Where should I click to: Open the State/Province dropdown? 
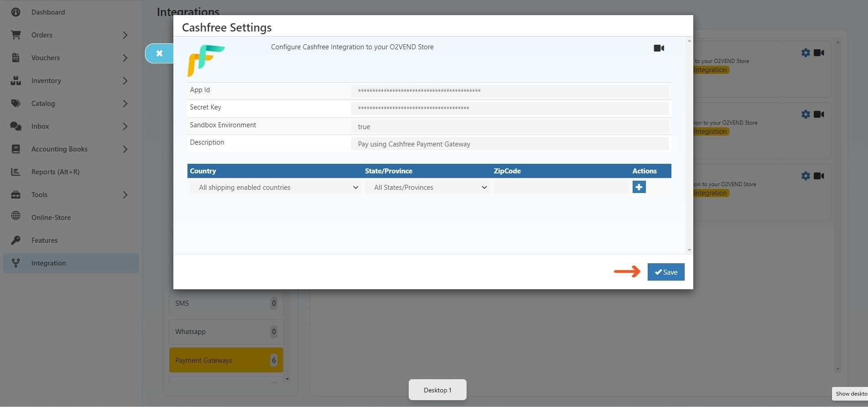[x=428, y=188]
